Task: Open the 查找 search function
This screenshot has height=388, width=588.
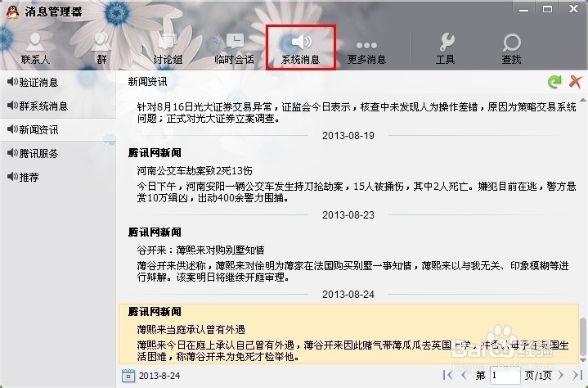Action: (511, 49)
